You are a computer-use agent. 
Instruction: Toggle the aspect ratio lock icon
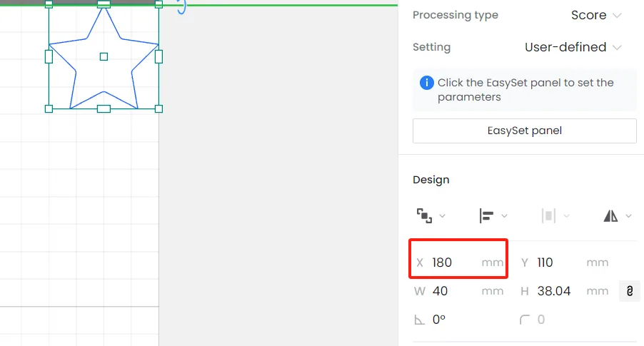coord(629,291)
